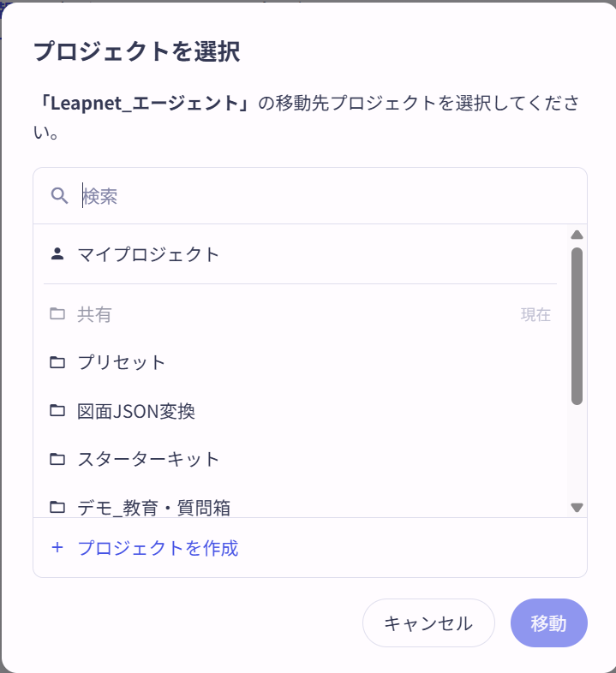Click the plus icon for project creation
This screenshot has width=616, height=673.
[x=57, y=548]
